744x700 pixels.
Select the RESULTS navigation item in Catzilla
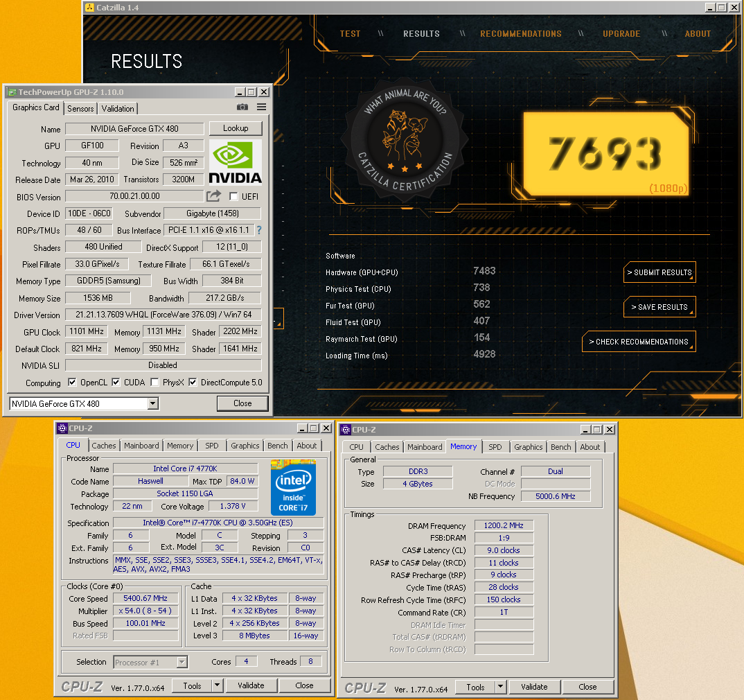pyautogui.click(x=421, y=34)
